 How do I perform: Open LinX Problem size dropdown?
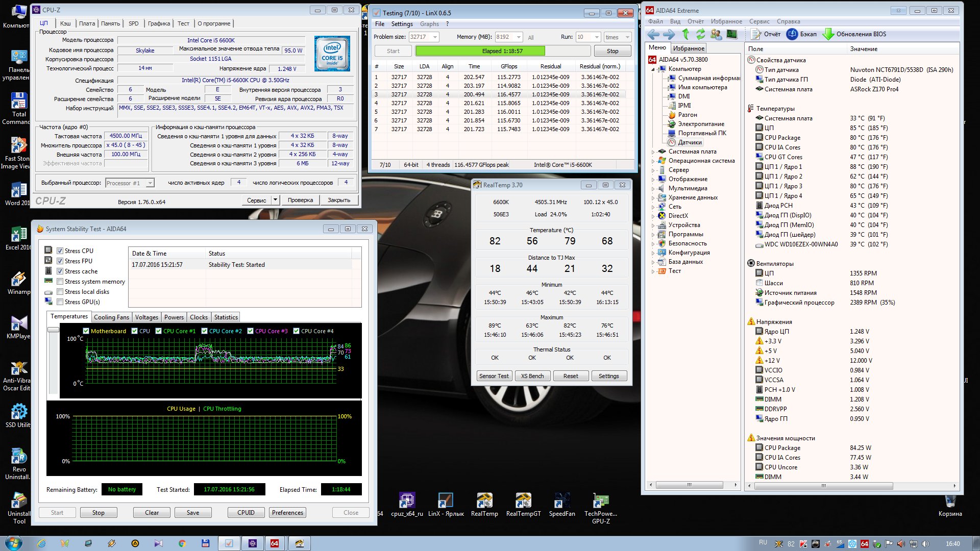[435, 37]
